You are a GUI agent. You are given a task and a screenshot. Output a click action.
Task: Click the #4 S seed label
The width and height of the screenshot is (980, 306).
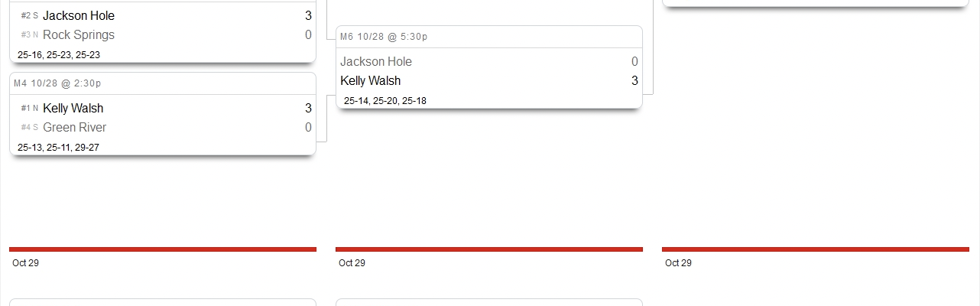coord(30,128)
